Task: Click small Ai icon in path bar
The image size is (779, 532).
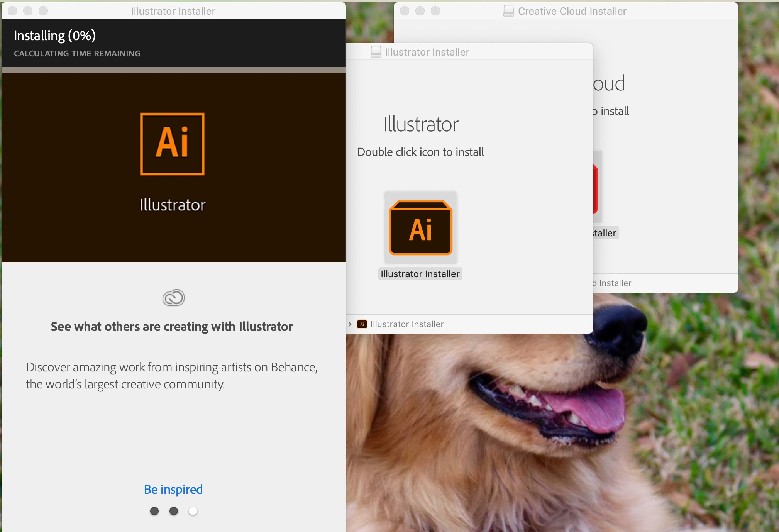Action: point(362,324)
